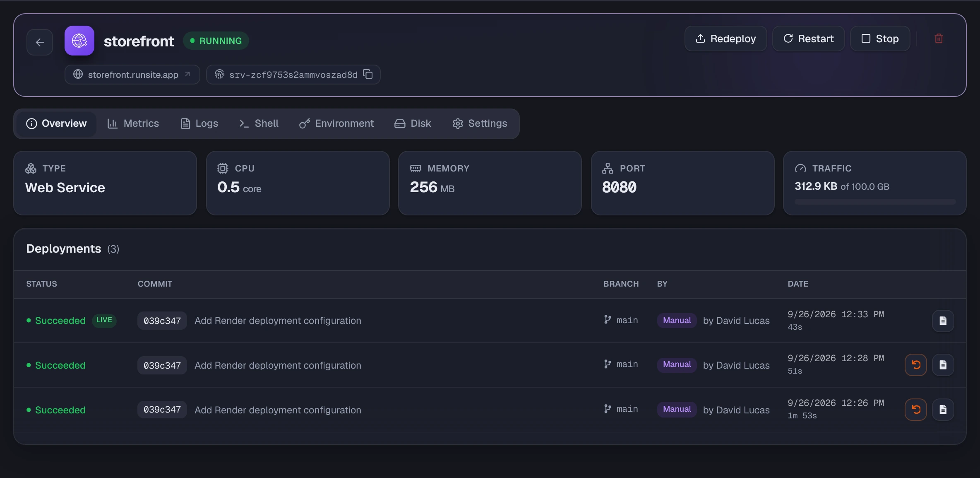
Task: Click commit hash 039c347 in the 12:26 PM row
Action: (162, 410)
